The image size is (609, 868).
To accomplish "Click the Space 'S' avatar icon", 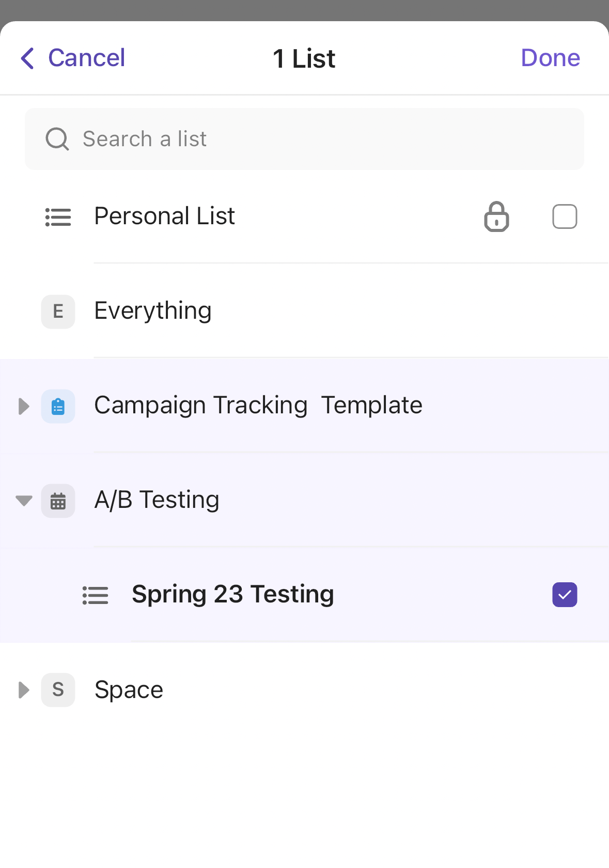I will point(58,690).
